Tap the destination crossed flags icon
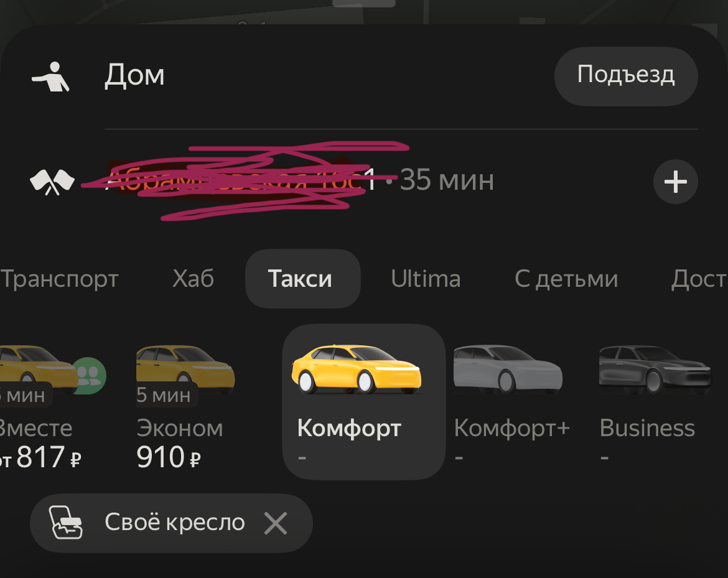The image size is (728, 578). point(52,182)
